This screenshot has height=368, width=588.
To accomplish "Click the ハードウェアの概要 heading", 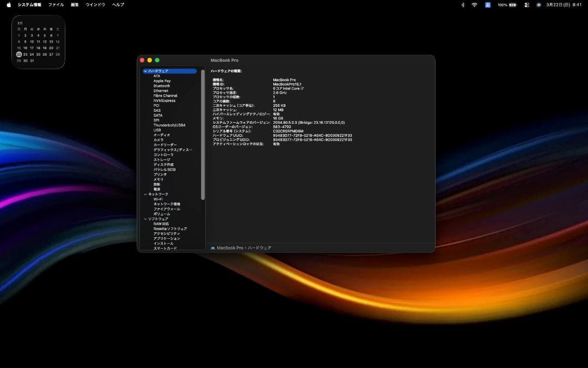I will point(226,71).
